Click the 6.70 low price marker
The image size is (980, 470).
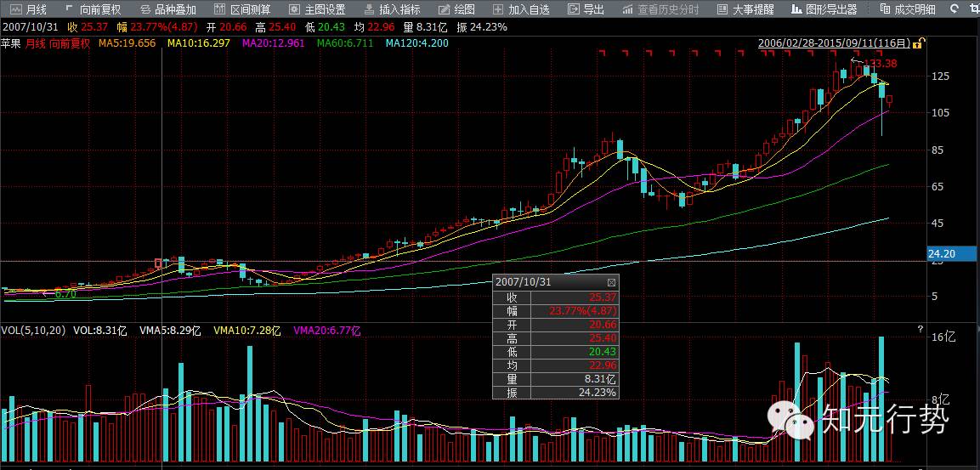point(65,294)
